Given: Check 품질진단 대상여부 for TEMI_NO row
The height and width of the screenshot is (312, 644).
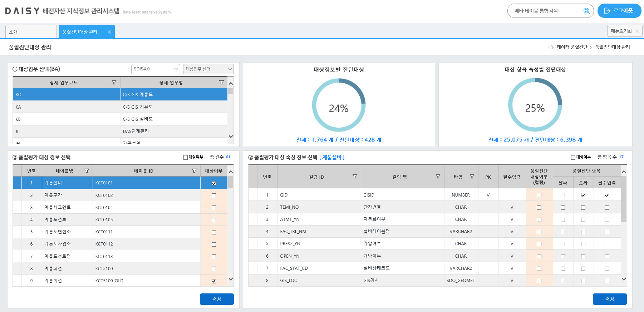Looking at the screenshot, I should pyautogui.click(x=539, y=208).
